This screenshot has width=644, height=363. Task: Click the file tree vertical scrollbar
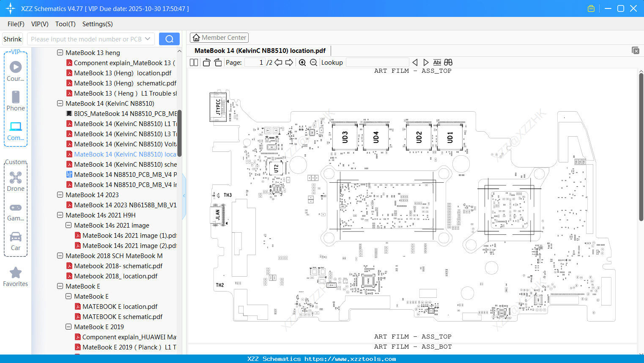tap(179, 133)
